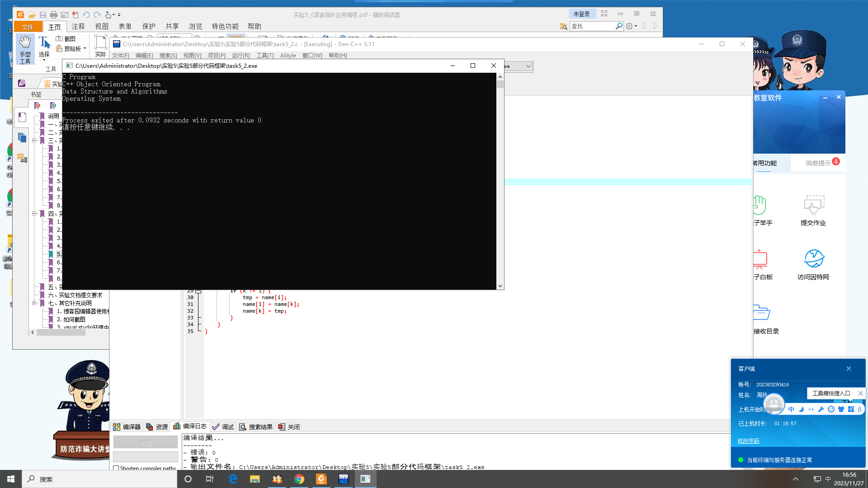Toggle the moon half-width mode icon
The height and width of the screenshot is (488, 868).
801,409
